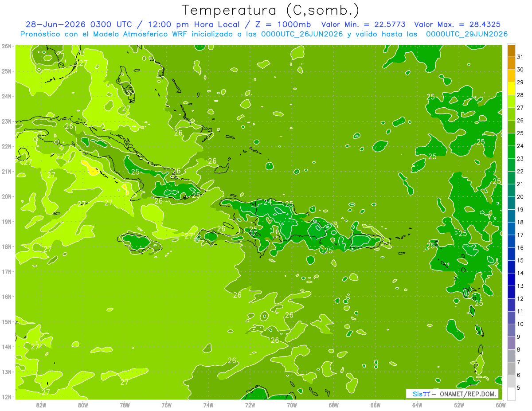This screenshot has height=411, width=532.
Task: Click the "22" value on the color bar scale
Action: coord(520,171)
